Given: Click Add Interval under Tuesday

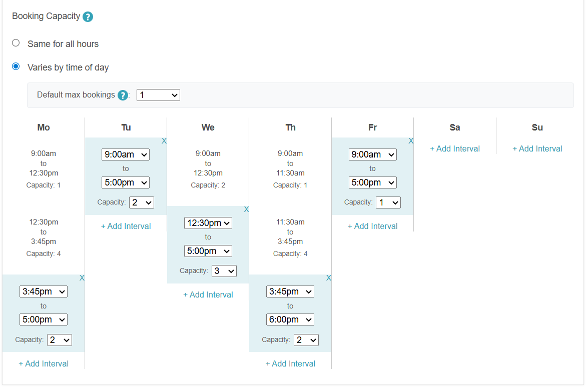Looking at the screenshot, I should point(126,226).
